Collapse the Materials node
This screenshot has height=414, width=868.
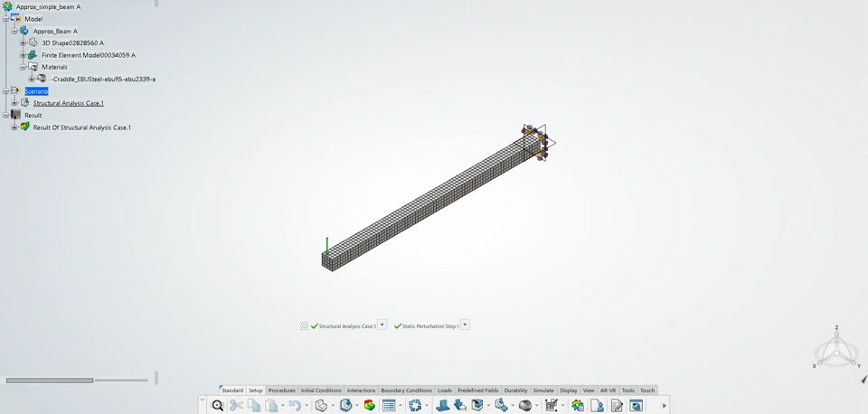[23, 66]
